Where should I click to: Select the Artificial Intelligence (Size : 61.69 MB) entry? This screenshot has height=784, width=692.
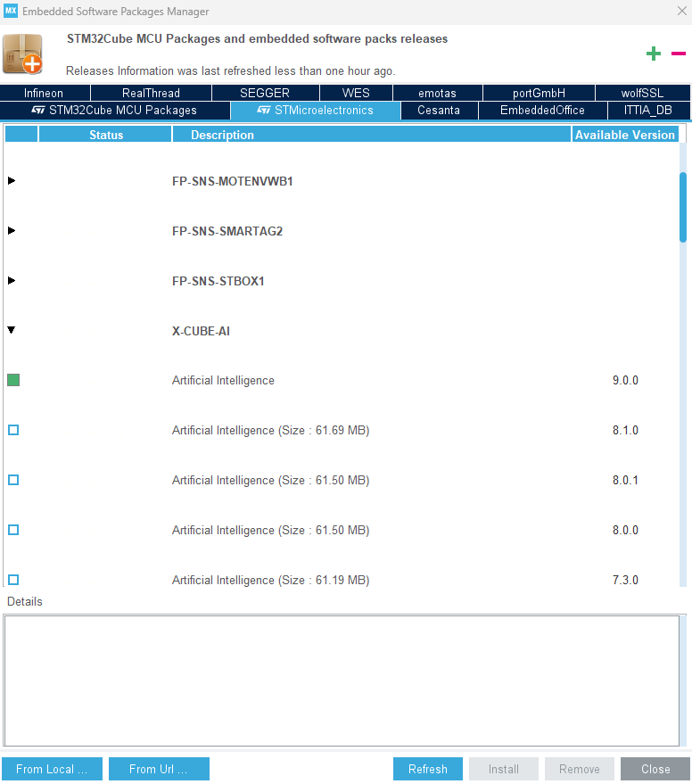click(x=270, y=431)
